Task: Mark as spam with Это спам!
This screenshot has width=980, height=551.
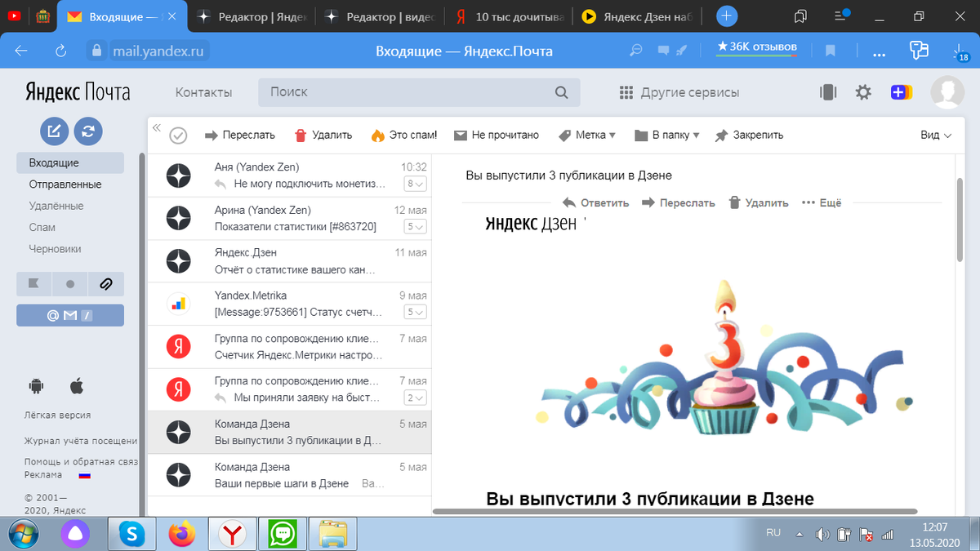Action: [x=403, y=136]
